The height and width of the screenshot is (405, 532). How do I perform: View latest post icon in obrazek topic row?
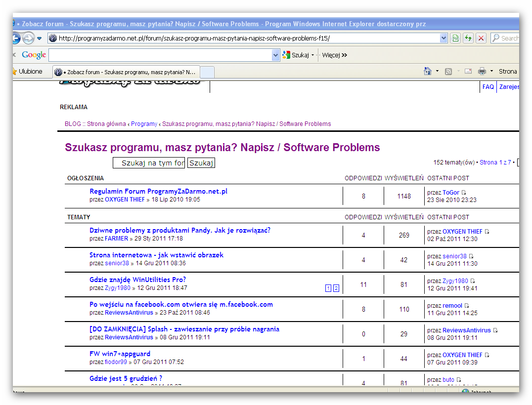[471, 256]
